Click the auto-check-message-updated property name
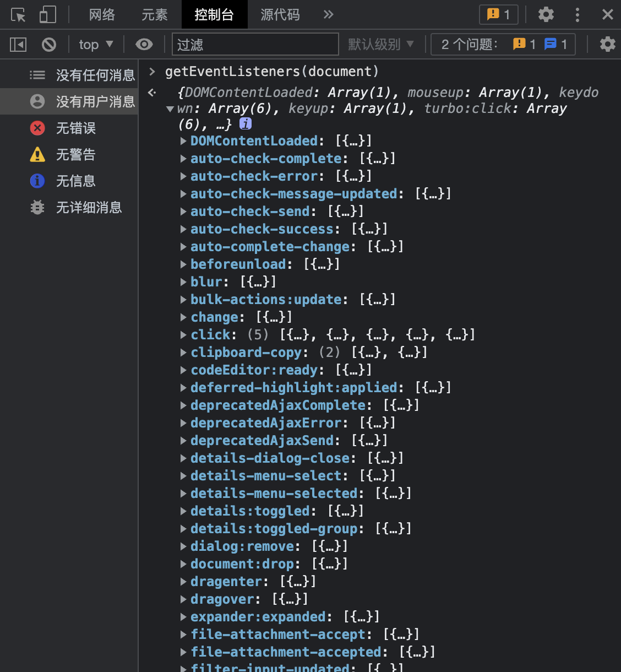The height and width of the screenshot is (672, 621). (x=294, y=194)
